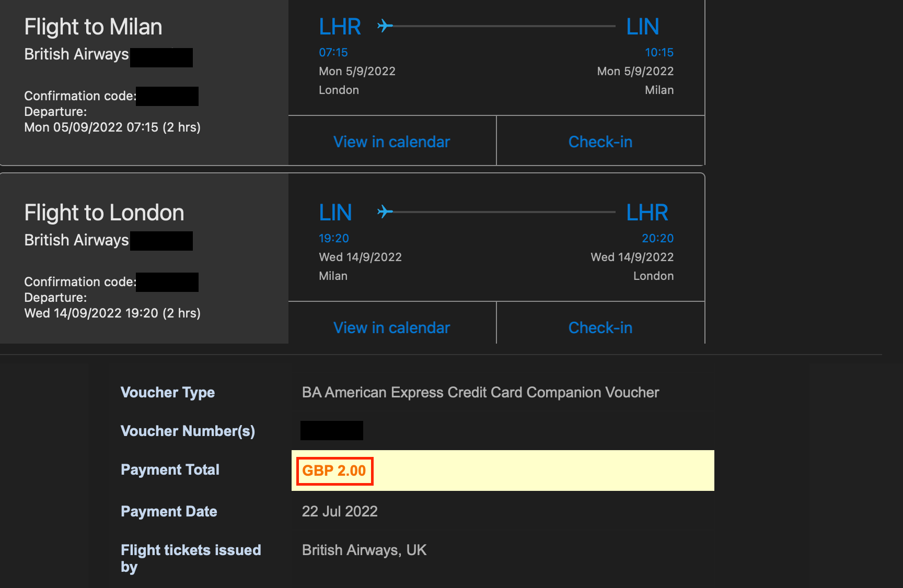Click airplane icon on LHR to LIN route
This screenshot has height=588, width=903.
pyautogui.click(x=385, y=26)
